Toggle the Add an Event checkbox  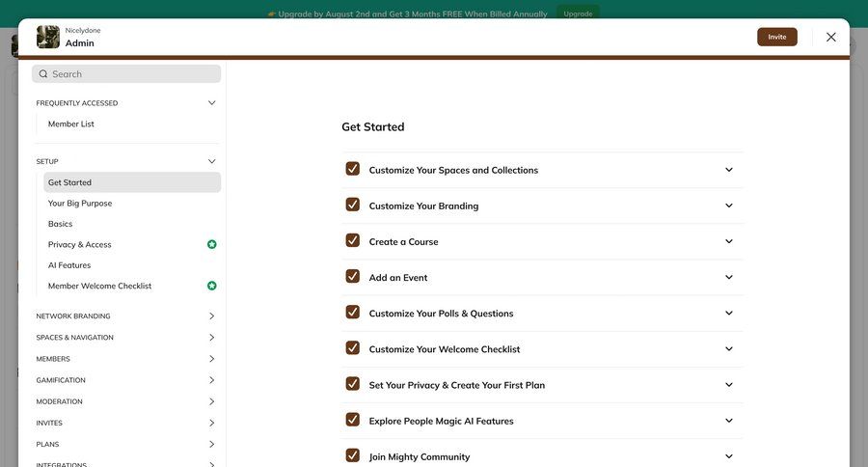pyautogui.click(x=353, y=277)
